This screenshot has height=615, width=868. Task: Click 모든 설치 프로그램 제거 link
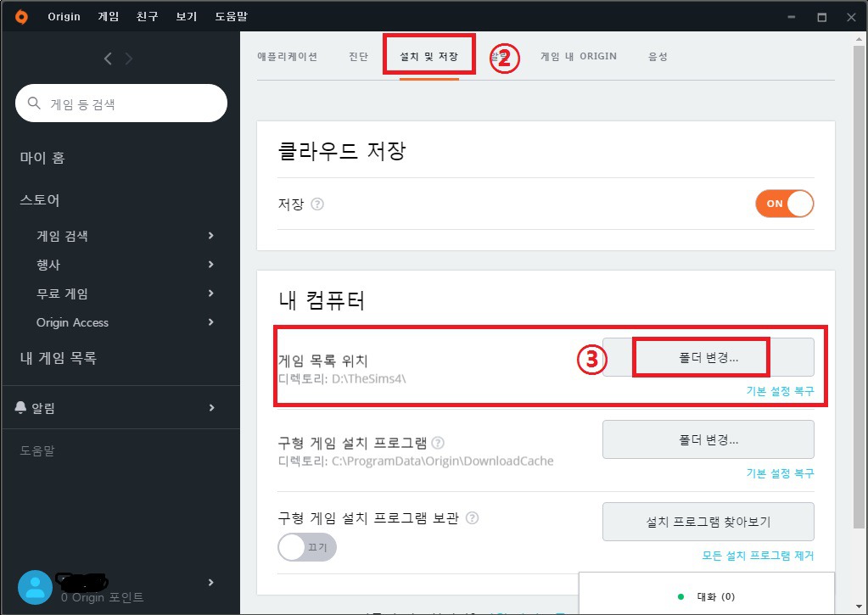758,556
